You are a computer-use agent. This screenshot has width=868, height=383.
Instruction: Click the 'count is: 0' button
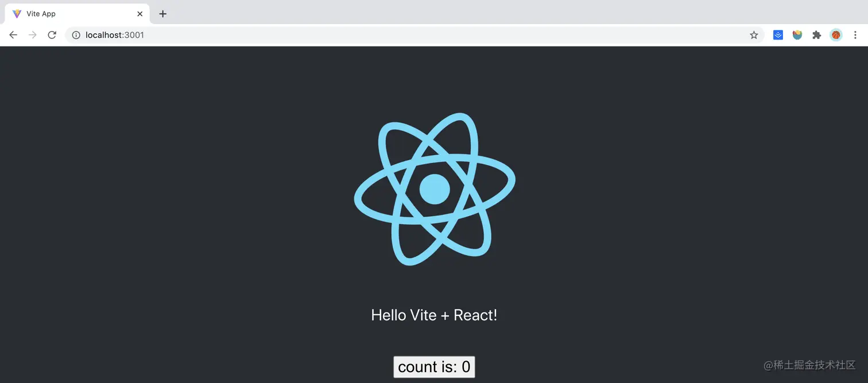(x=434, y=367)
